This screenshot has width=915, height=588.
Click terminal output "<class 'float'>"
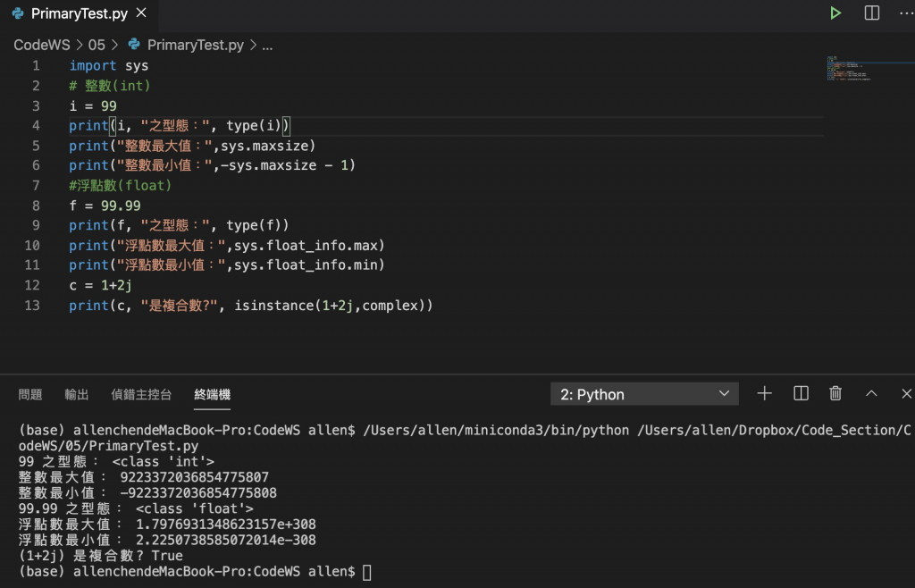(x=195, y=508)
